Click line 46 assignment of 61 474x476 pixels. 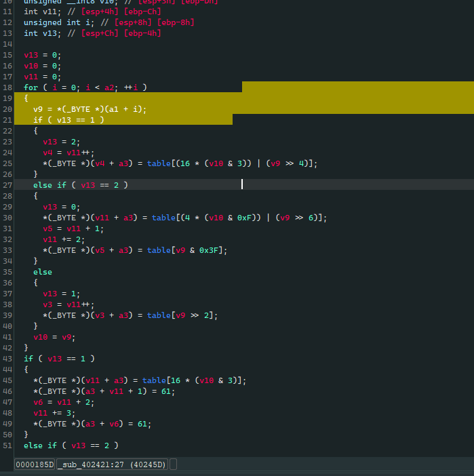[104, 391]
